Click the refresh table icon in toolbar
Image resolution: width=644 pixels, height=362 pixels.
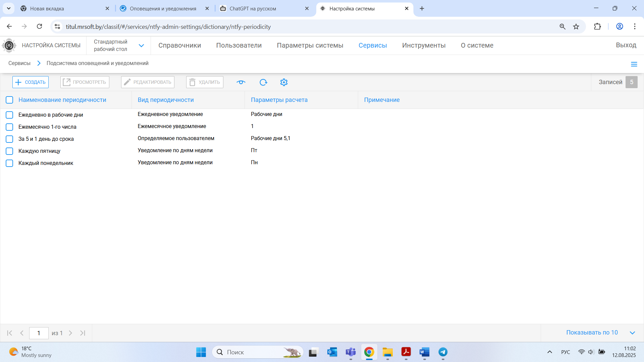click(263, 82)
